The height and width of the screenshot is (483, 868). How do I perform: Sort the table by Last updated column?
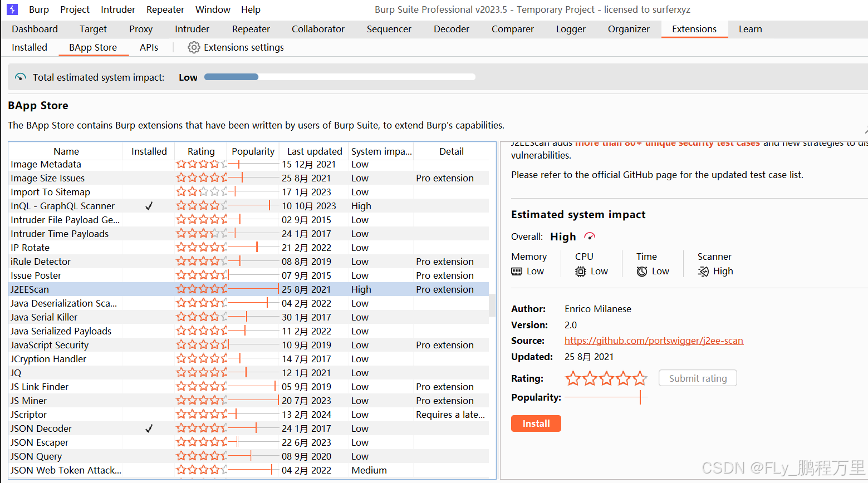coord(315,151)
